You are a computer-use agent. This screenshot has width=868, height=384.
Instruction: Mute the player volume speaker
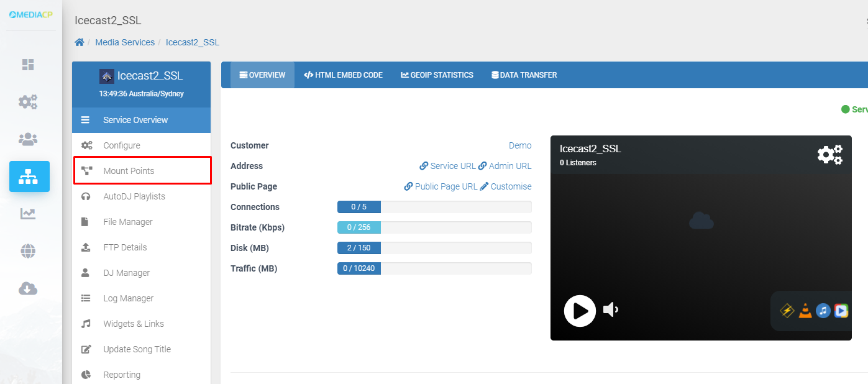[611, 309]
